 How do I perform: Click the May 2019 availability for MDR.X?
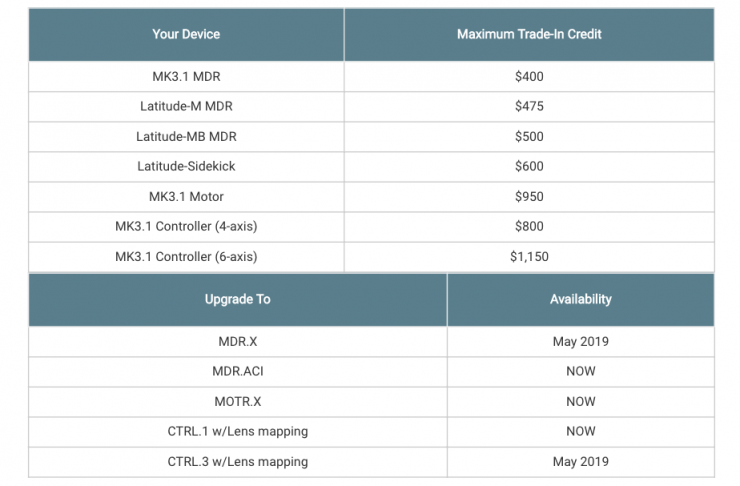pyautogui.click(x=580, y=341)
